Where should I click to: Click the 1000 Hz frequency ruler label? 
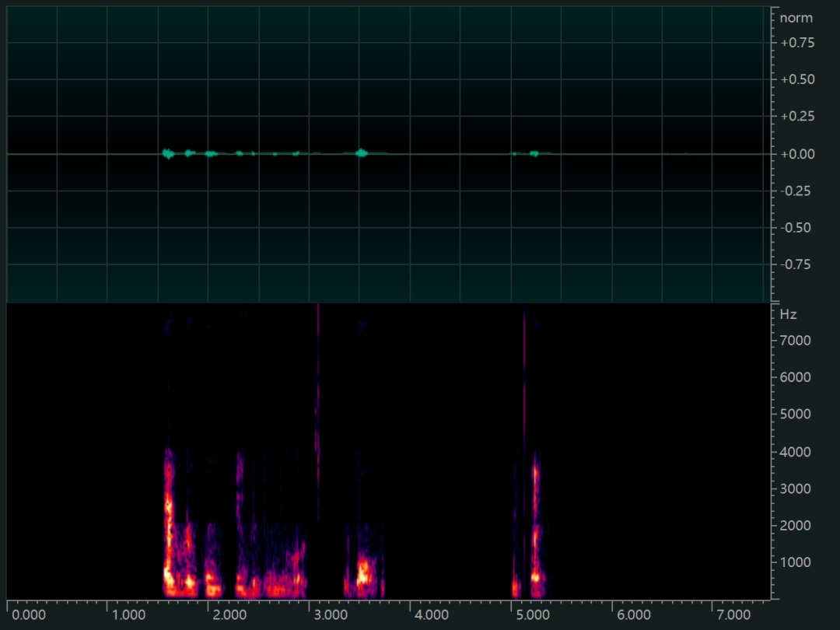point(796,562)
